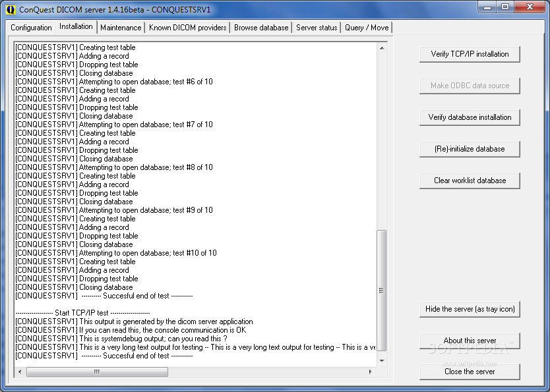The width and height of the screenshot is (550, 392).
Task: Click the Close the server button
Action: click(470, 372)
